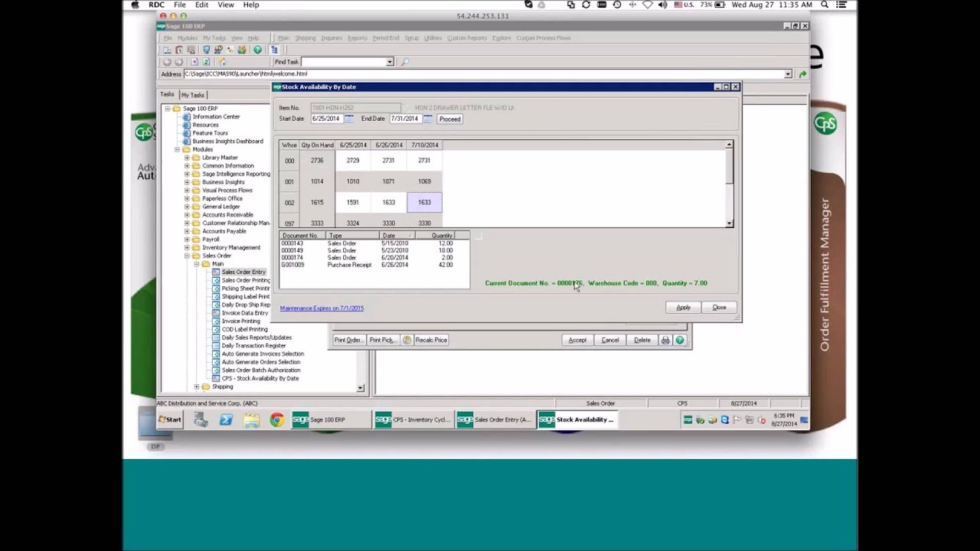Viewport: 980px width, 551px height.
Task: Open the Address bar dropdown arrow
Action: [788, 74]
